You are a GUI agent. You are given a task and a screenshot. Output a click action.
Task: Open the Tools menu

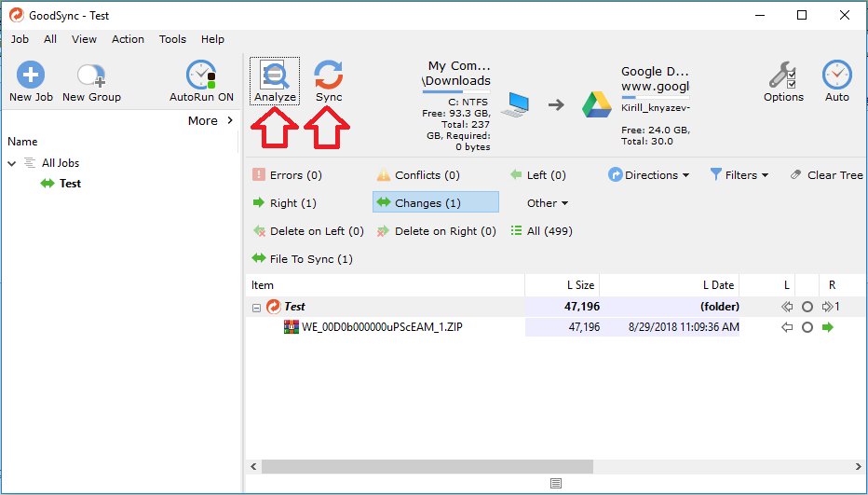pos(172,39)
